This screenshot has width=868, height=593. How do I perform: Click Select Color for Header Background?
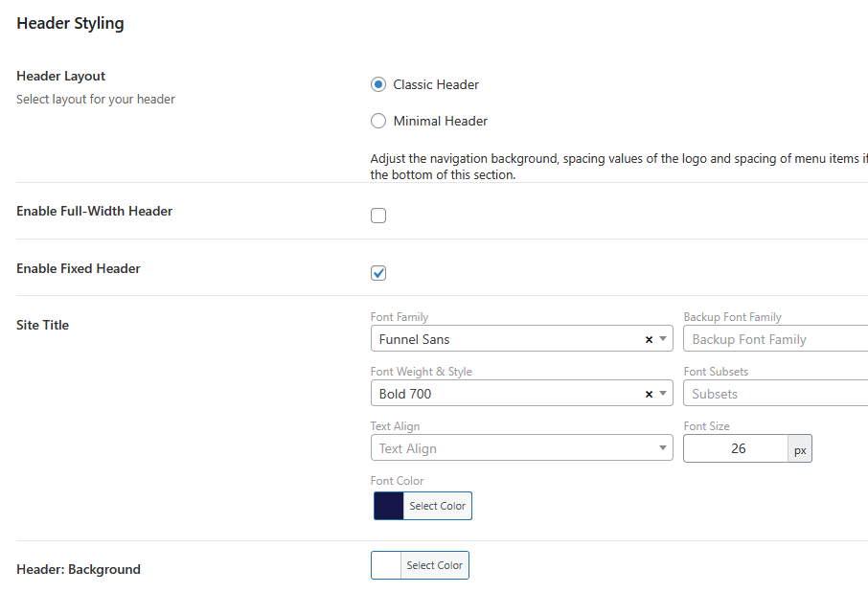pos(435,565)
